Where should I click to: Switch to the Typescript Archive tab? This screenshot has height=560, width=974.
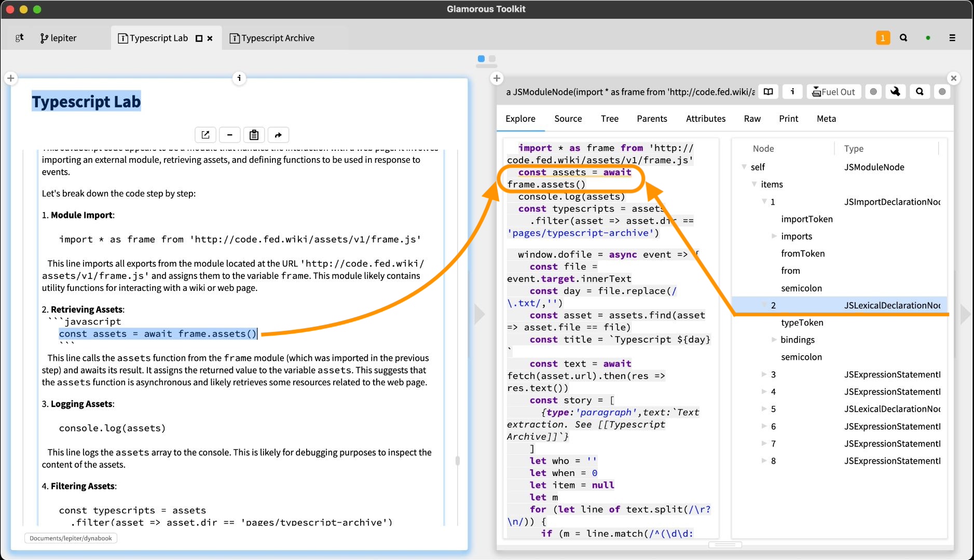click(272, 38)
